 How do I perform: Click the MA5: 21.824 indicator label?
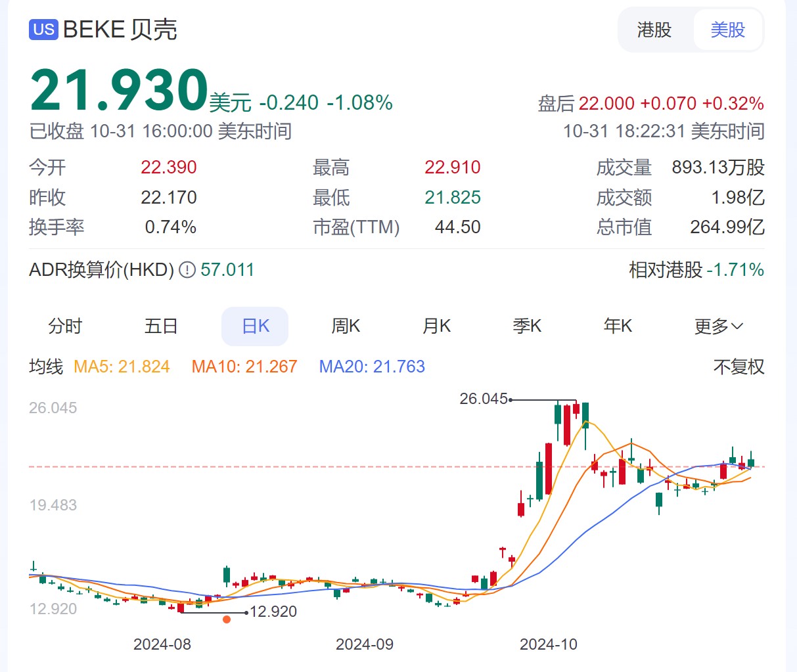click(x=122, y=367)
